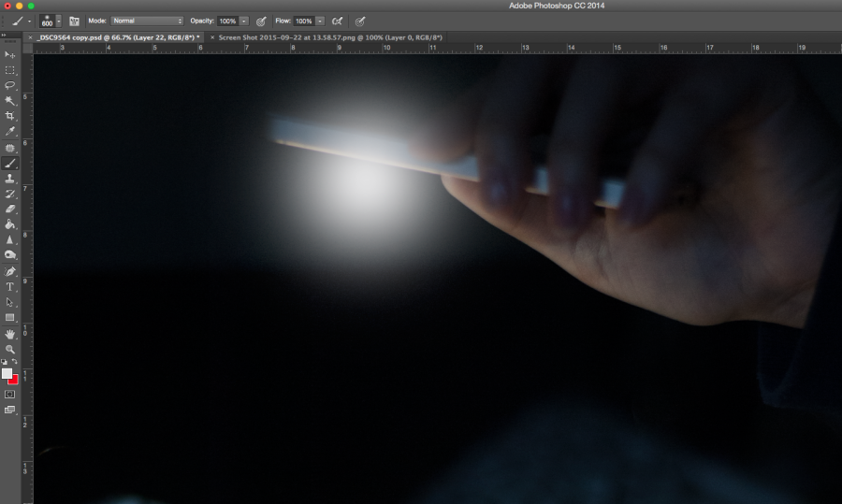Screen dimensions: 842x504
Task: Open the foreground color picker
Action: point(7,374)
